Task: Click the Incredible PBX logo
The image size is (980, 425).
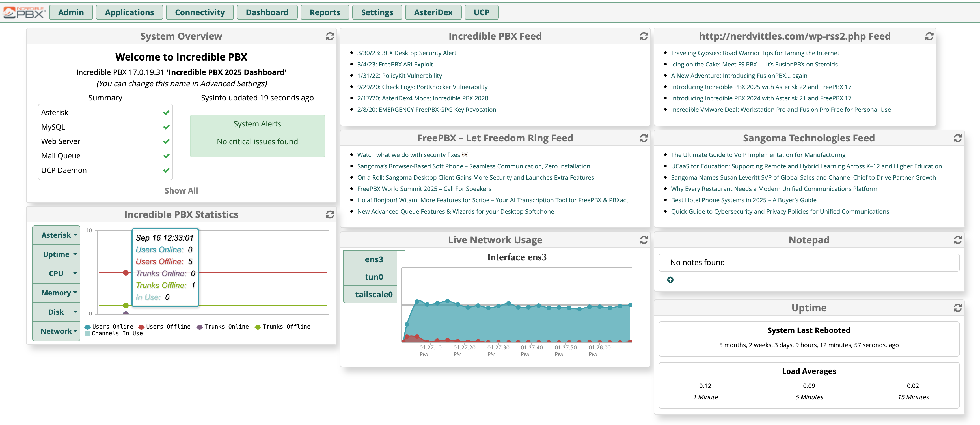Action: 24,12
